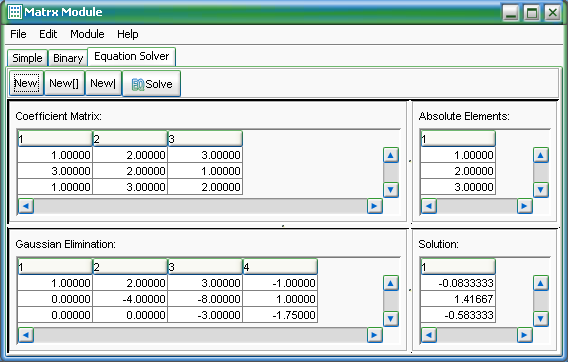The width and height of the screenshot is (568, 362).
Task: Click Gaussian Elimination cell -4.00000
Action: pos(130,299)
